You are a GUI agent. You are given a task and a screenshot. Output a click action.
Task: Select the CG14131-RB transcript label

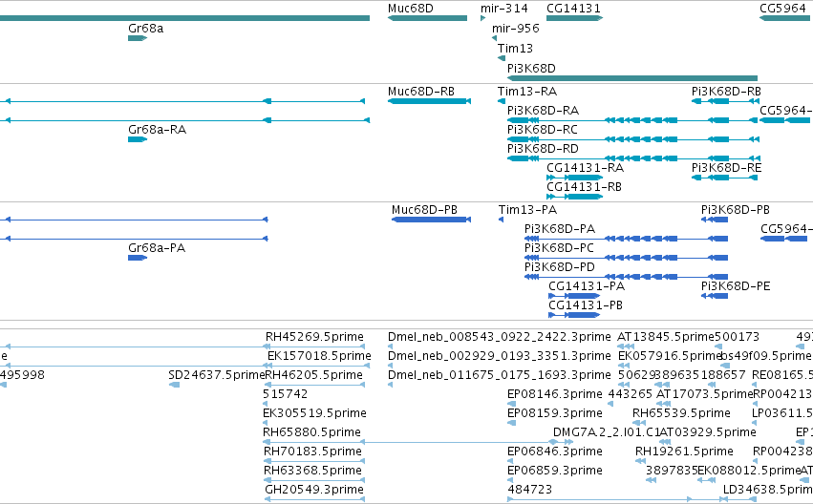pyautogui.click(x=584, y=187)
